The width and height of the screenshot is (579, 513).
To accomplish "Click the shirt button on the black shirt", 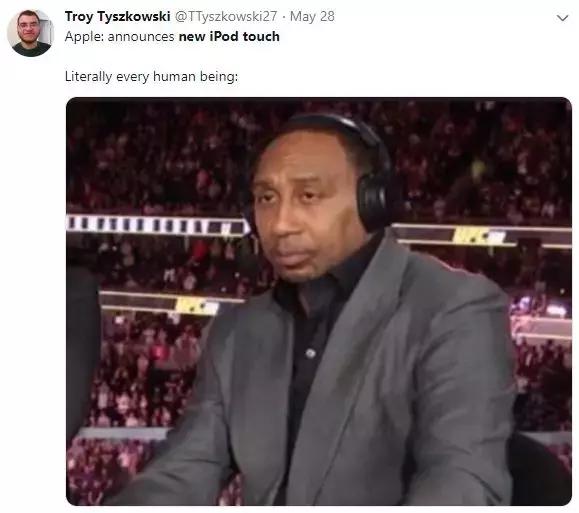I will 311,353.
